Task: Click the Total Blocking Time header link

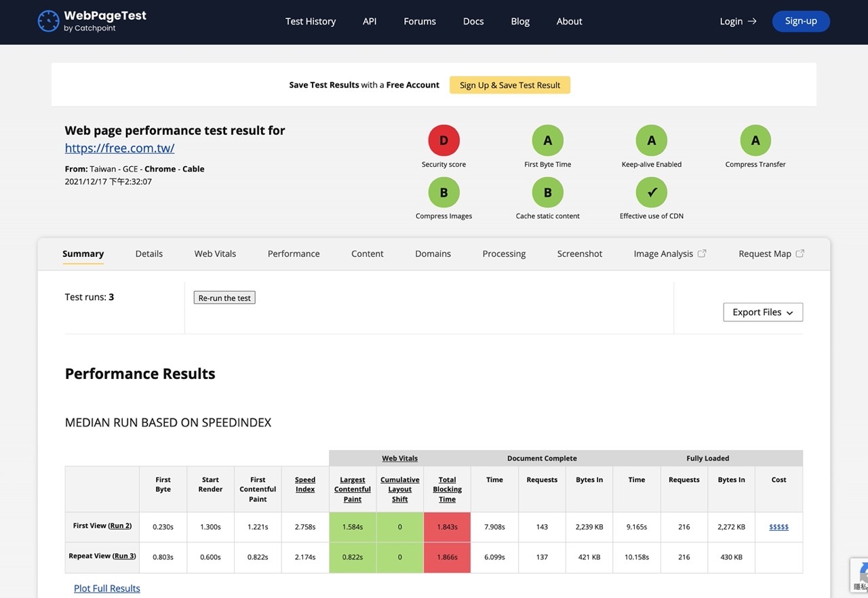Action: (448, 490)
